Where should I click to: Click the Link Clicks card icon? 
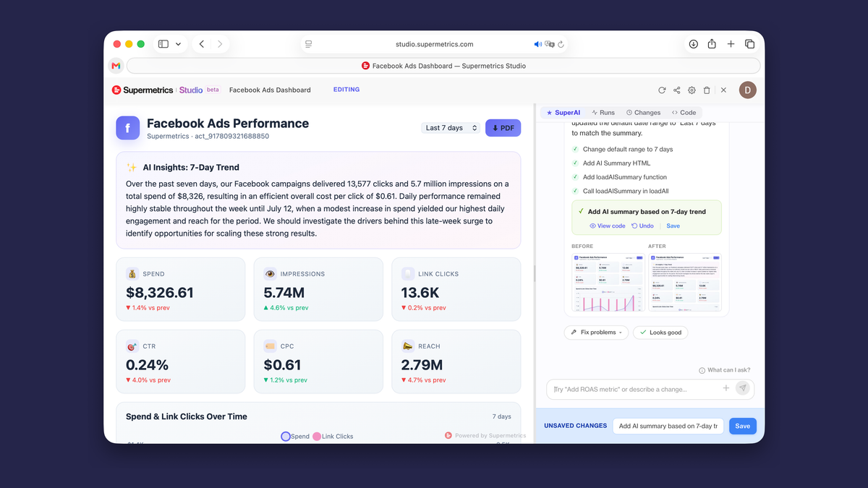pos(407,274)
